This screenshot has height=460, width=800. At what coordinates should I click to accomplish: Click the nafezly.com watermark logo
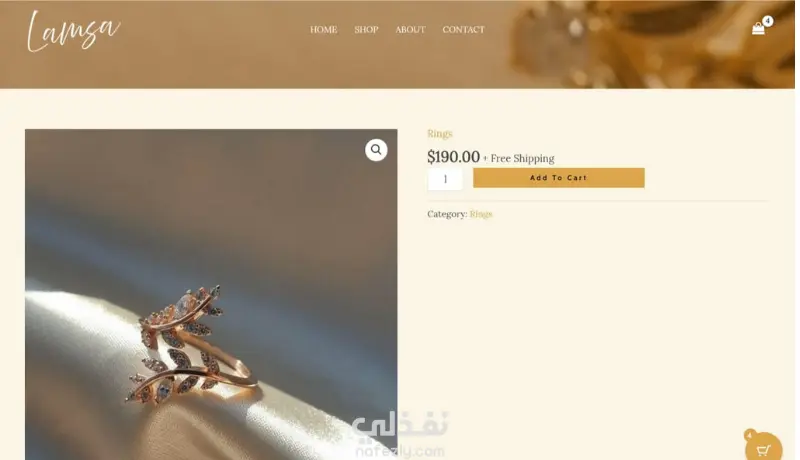(x=400, y=435)
